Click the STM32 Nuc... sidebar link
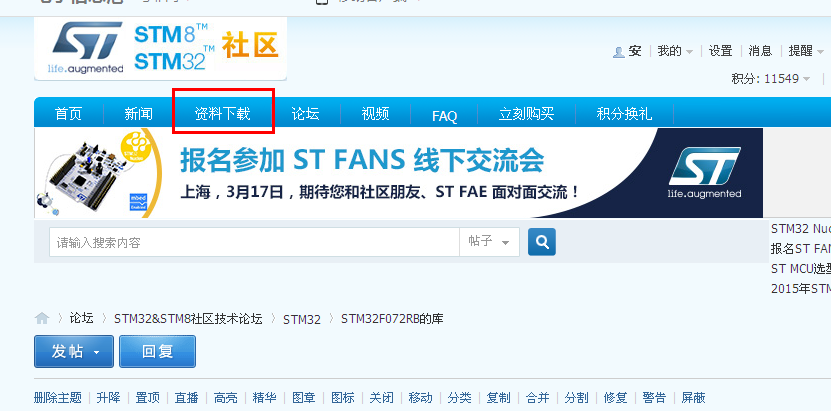 point(801,229)
